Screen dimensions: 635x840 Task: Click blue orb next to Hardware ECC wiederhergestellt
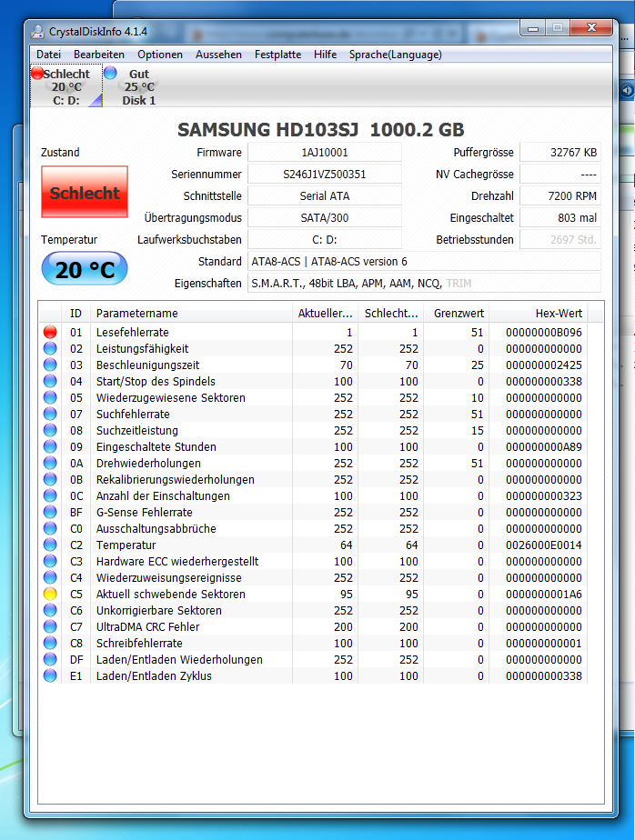(50, 562)
